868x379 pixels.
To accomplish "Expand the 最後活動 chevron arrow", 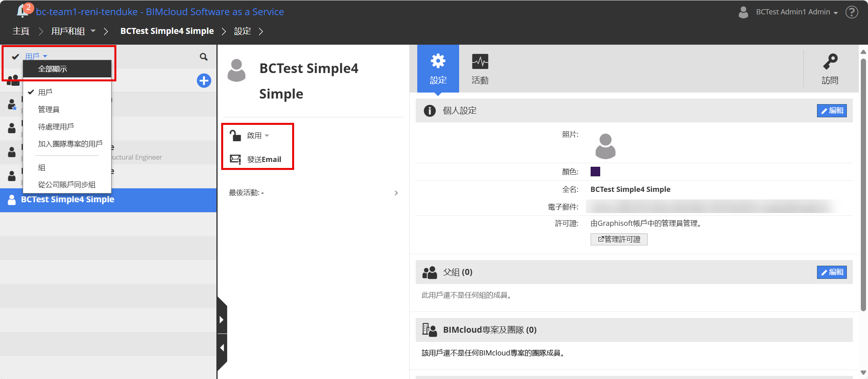I will point(396,193).
